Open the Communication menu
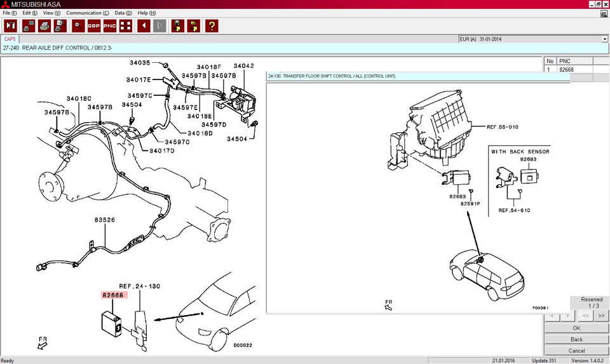This screenshot has height=364, width=610. click(87, 13)
